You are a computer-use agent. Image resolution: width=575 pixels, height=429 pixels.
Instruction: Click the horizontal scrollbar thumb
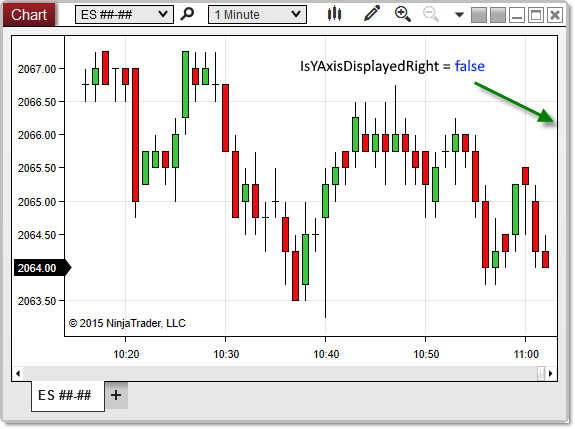point(541,374)
